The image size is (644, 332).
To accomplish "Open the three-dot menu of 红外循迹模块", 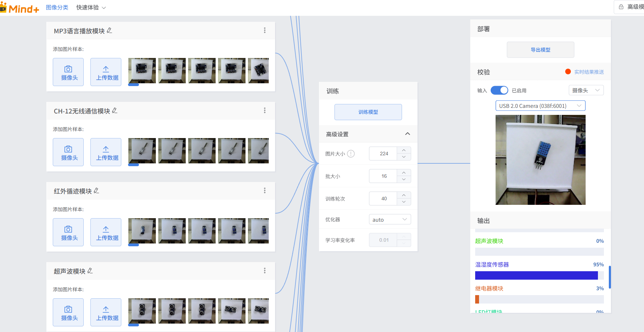I will [265, 191].
